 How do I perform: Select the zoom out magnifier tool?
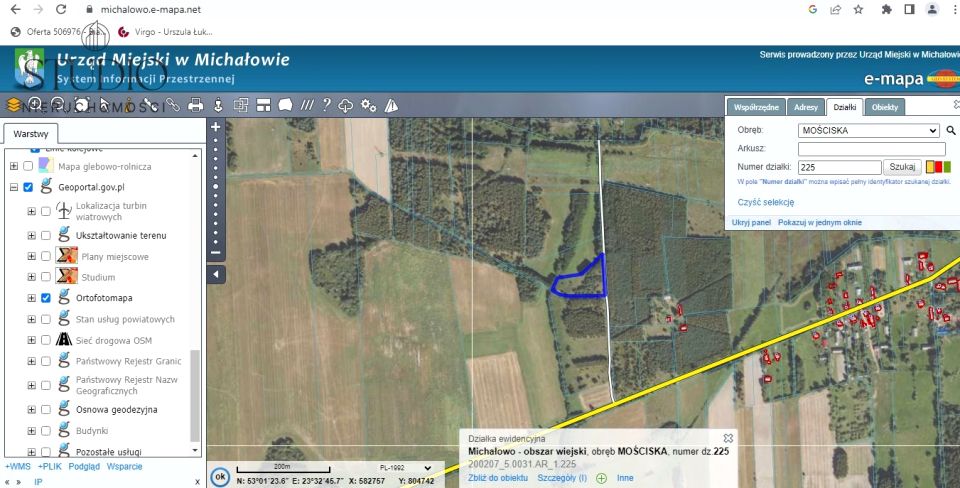[x=58, y=105]
